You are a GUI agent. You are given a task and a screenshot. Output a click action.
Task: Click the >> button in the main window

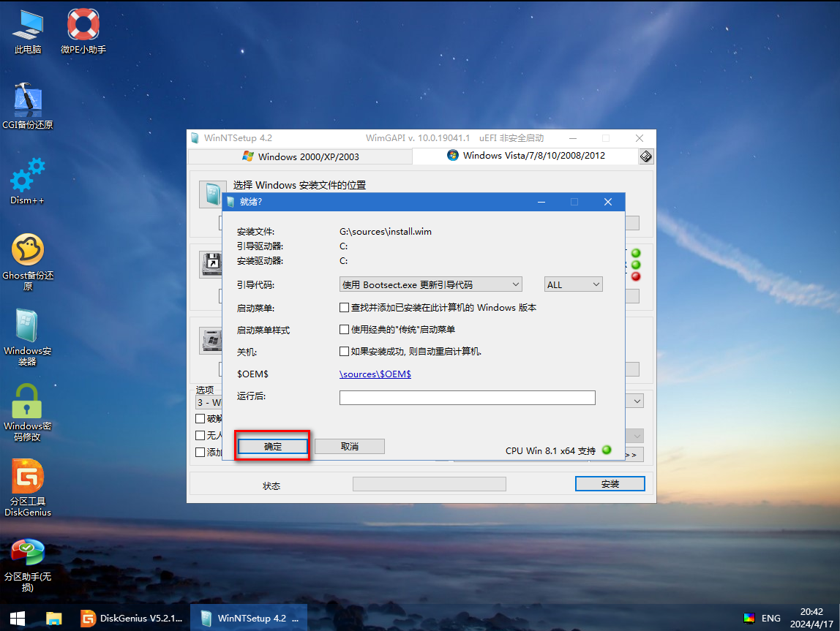(634, 455)
